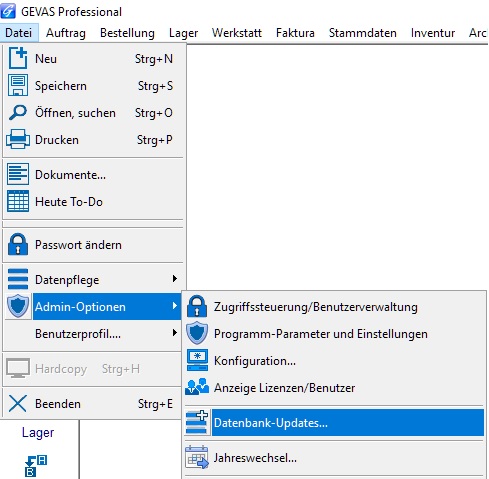Choose Drucken from the menu

93,140
